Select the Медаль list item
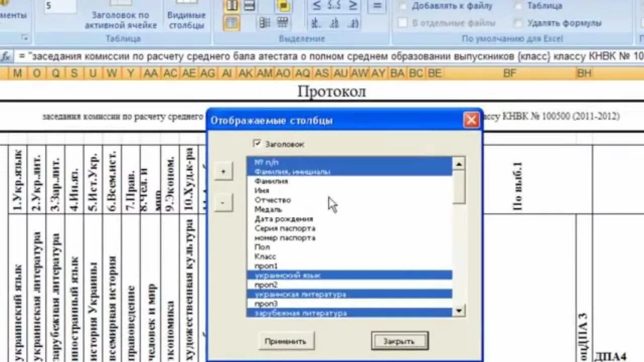644x362 pixels. pyautogui.click(x=350, y=209)
